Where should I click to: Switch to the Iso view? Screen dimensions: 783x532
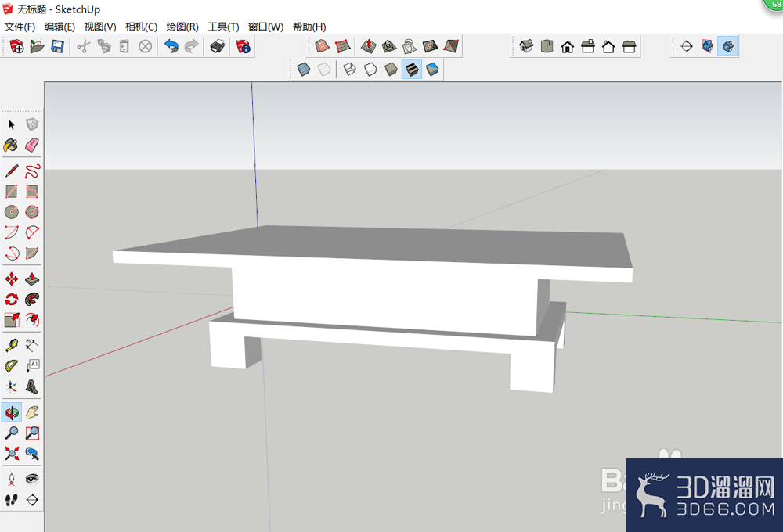pos(526,46)
